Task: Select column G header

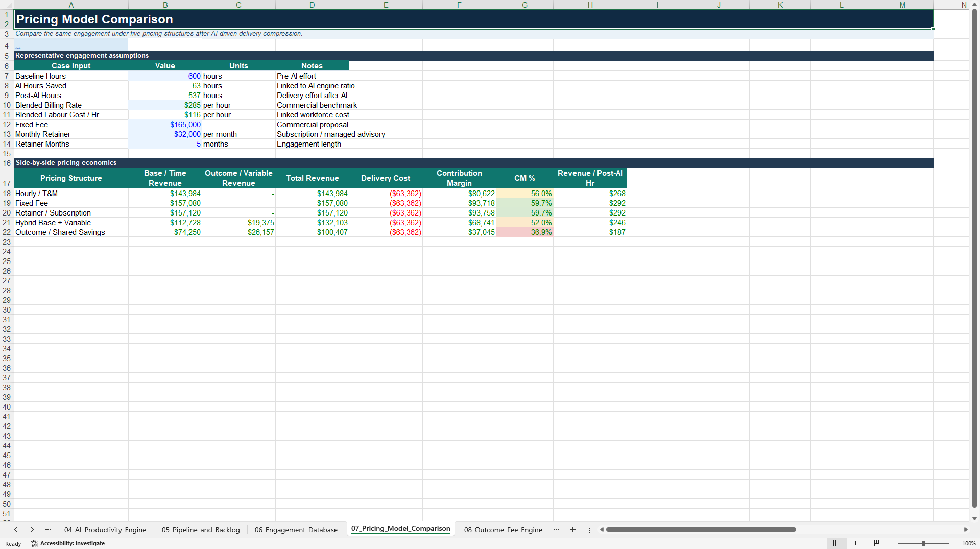Action: (524, 5)
